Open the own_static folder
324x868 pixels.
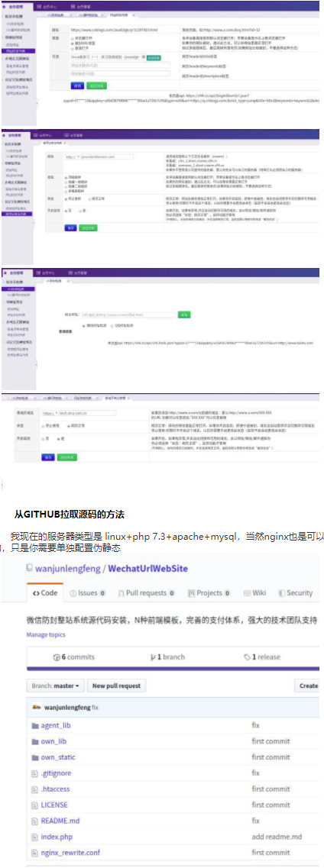58,757
